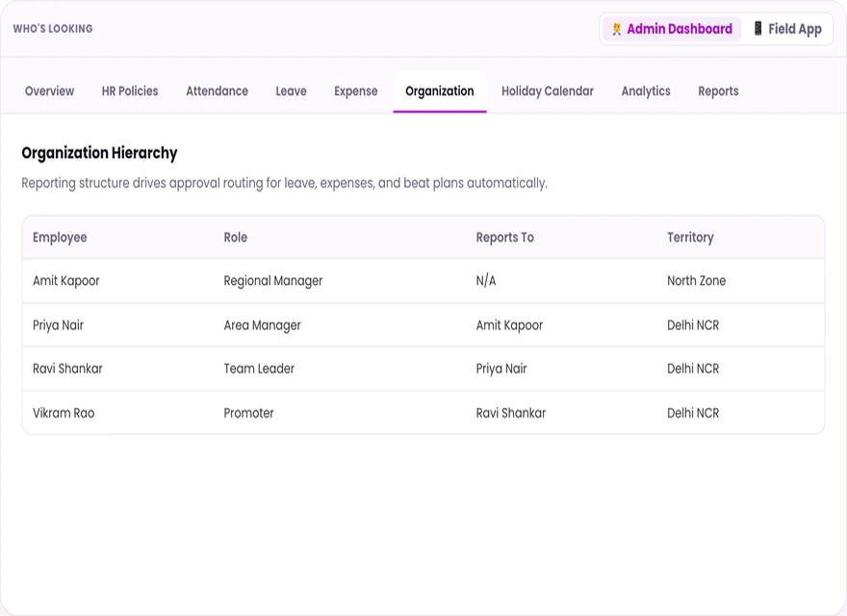Screen dimensions: 847x616
Task: Click the Regional Manager role cell
Action: click(273, 281)
